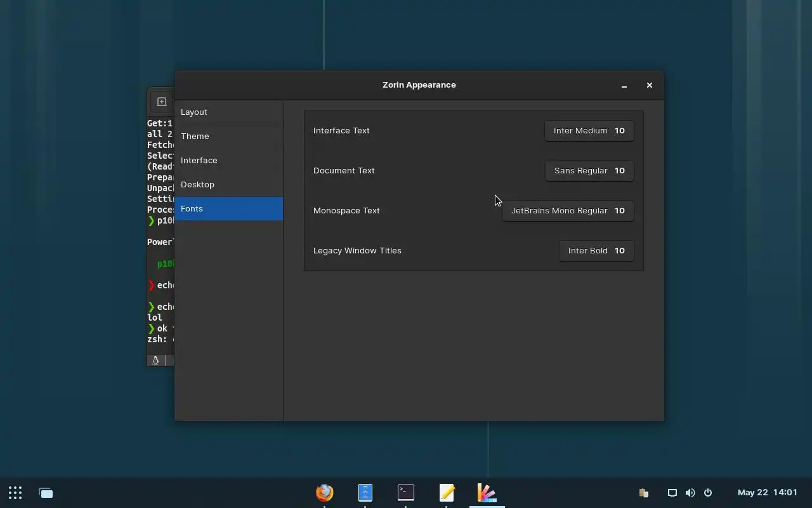Screen dimensions: 812x508
Task: Switch to the Theme section
Action: click(x=228, y=137)
